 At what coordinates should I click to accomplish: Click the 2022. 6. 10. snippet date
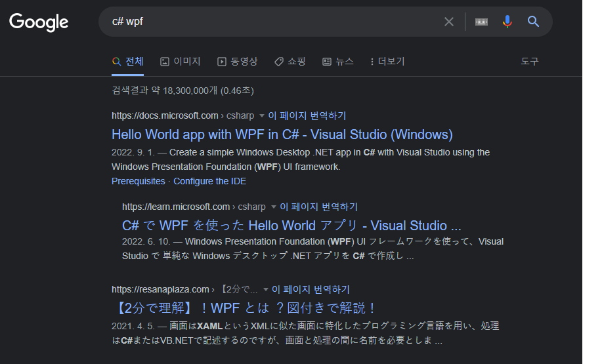coord(146,241)
